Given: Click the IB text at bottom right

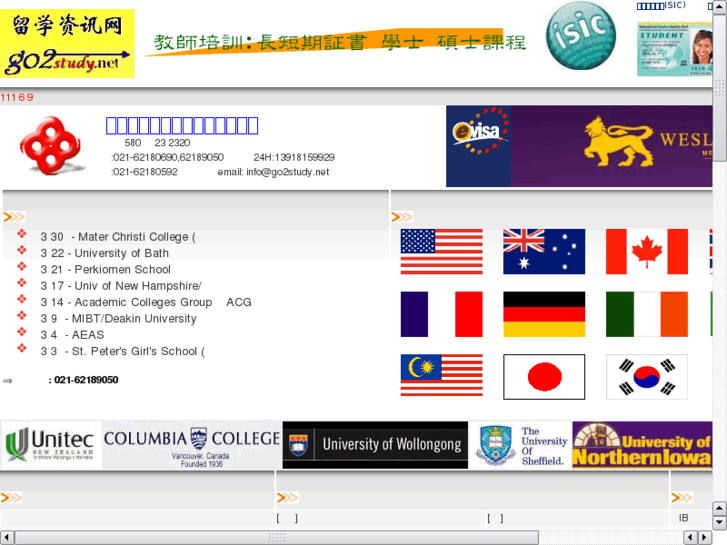Looking at the screenshot, I should [683, 518].
